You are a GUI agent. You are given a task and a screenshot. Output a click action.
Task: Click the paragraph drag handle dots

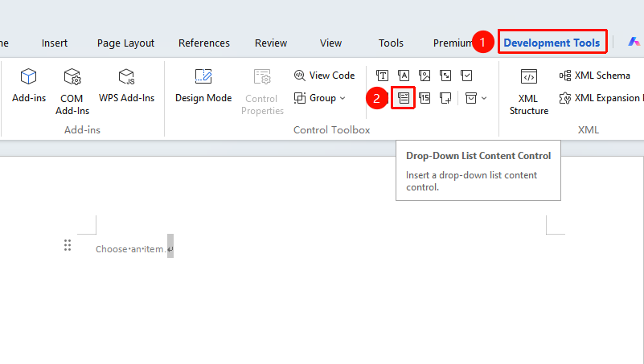68,245
